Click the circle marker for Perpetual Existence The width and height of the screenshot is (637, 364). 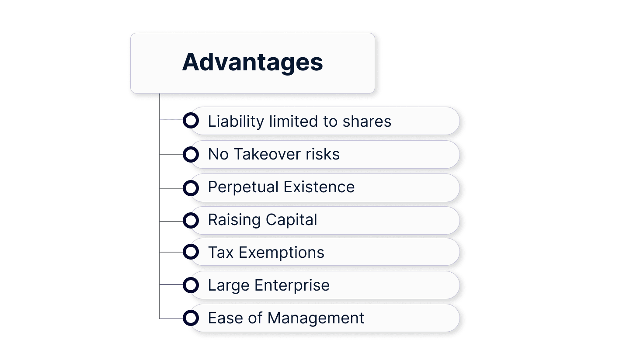[191, 188]
